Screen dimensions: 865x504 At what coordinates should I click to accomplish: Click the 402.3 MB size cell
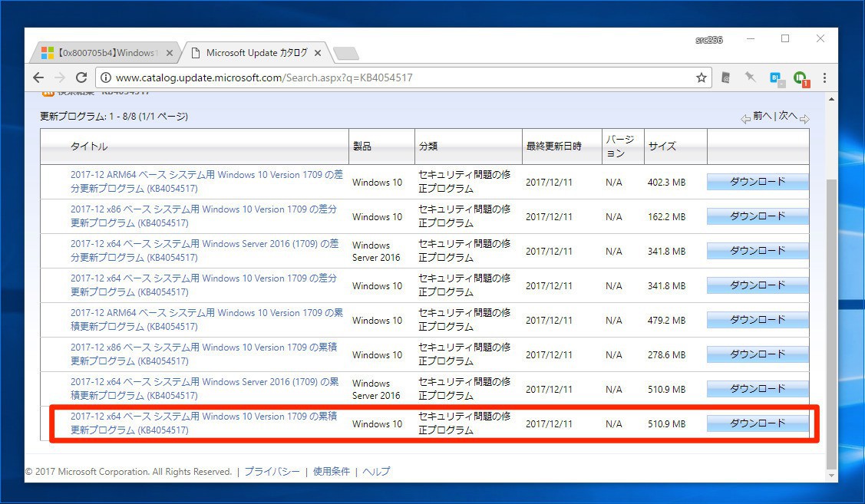pyautogui.click(x=666, y=182)
